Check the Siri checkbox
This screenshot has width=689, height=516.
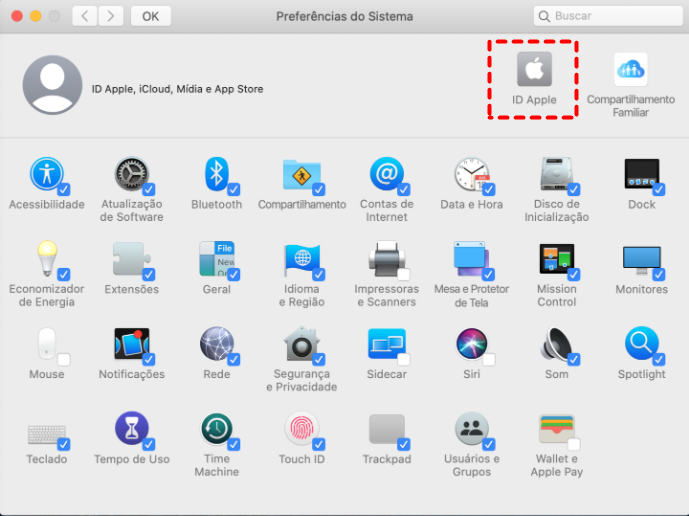[x=489, y=359]
